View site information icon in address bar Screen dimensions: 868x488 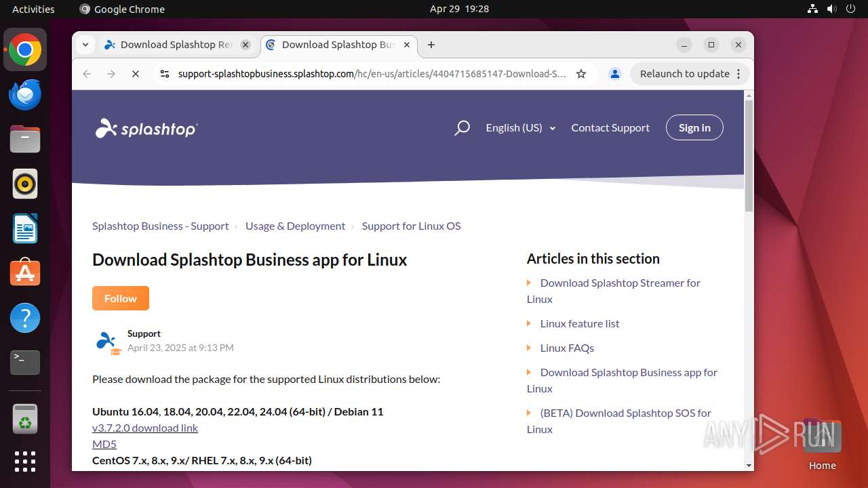click(x=164, y=74)
